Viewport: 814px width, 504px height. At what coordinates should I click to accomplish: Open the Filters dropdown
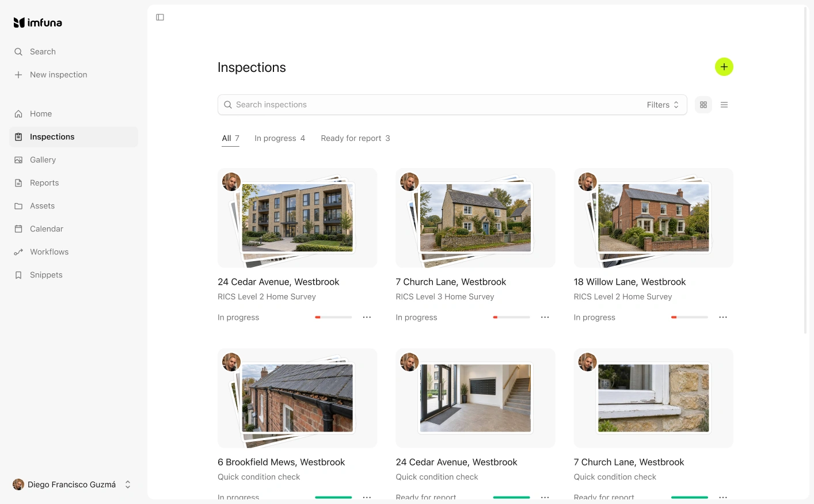click(663, 105)
